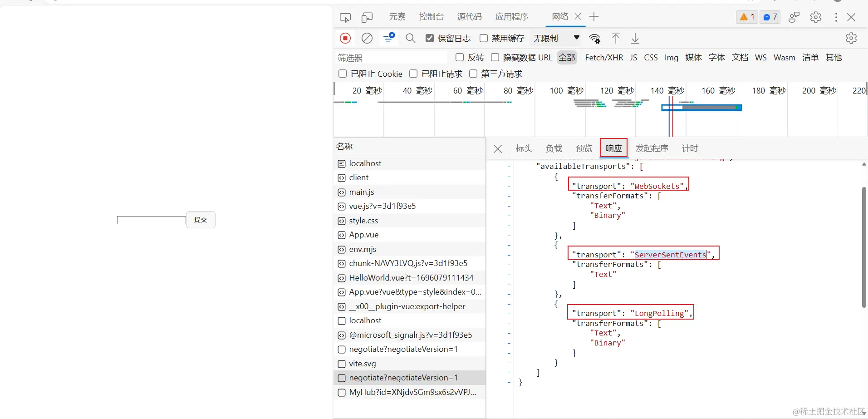Select the MyHub?id= request row
This screenshot has width=868, height=419.
(x=410, y=392)
